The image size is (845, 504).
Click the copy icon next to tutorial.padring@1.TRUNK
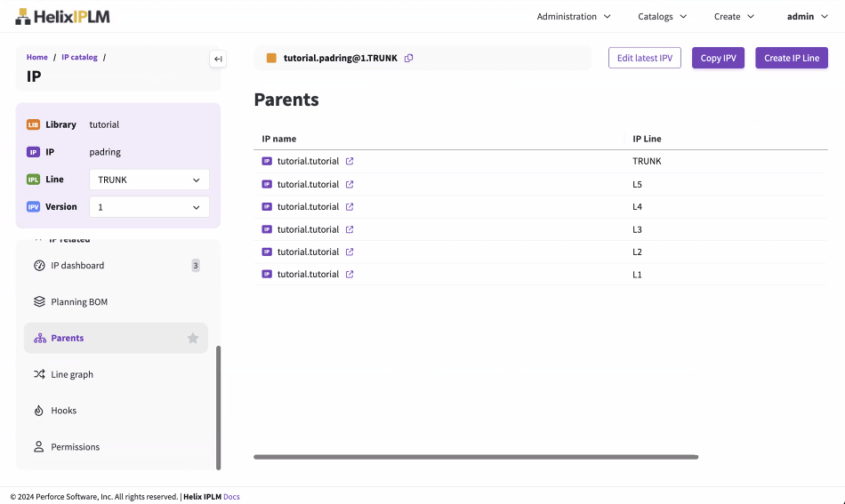click(x=409, y=59)
